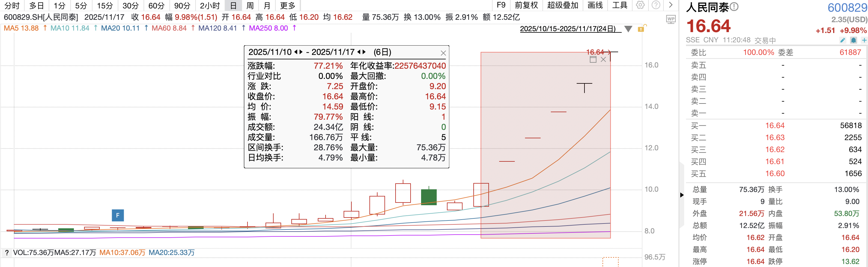Click the blue F marker on chart
This screenshot has height=267, width=868.
[118, 215]
